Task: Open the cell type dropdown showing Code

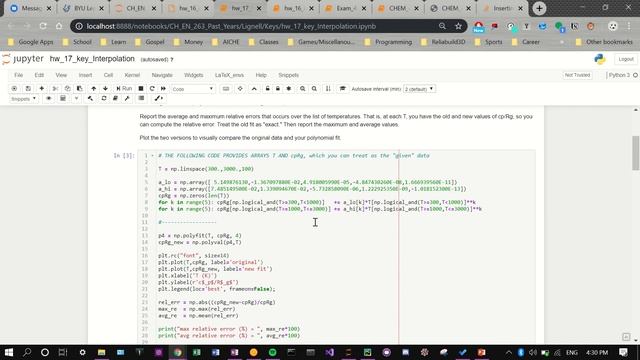Action: tap(193, 89)
